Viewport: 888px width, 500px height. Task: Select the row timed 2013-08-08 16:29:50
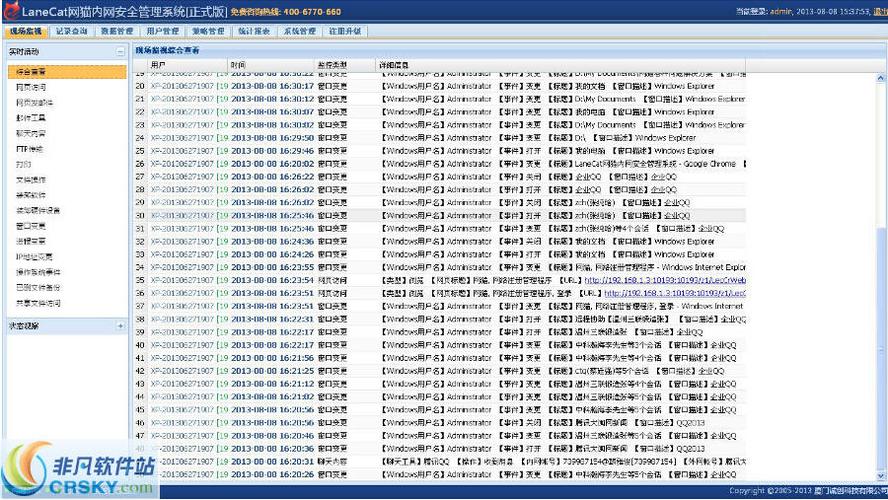click(440, 138)
